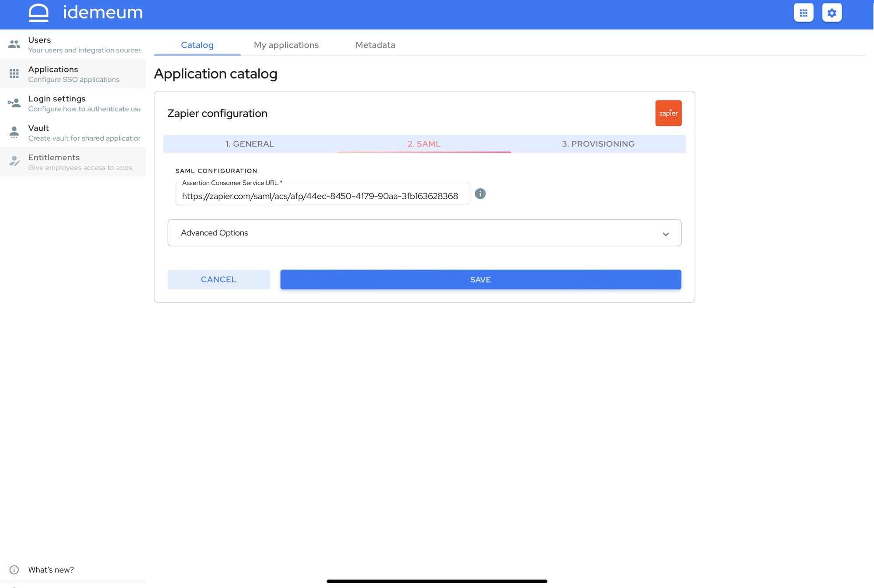Click the CANCEL button

pos(218,280)
